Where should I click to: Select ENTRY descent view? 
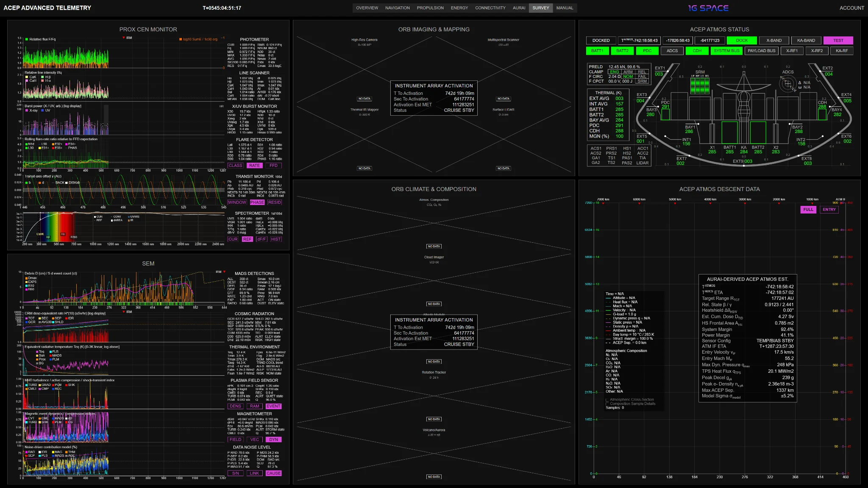[x=829, y=210]
